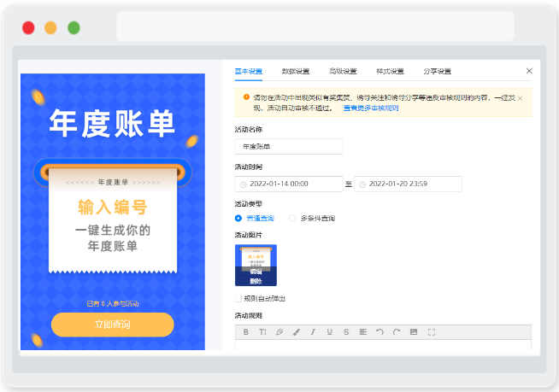The image size is (559, 392).
Task: Click into the 活动规则 editor text area
Action: pyautogui.click(x=383, y=345)
